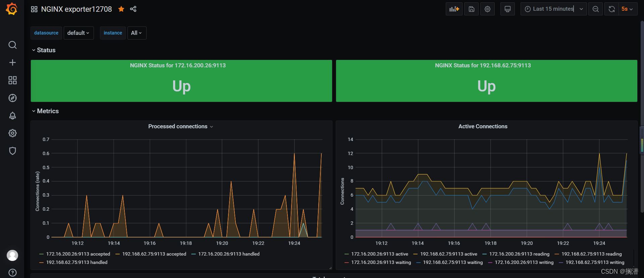Toggle 192.168.62.75:9113 handled legend series

(77, 262)
